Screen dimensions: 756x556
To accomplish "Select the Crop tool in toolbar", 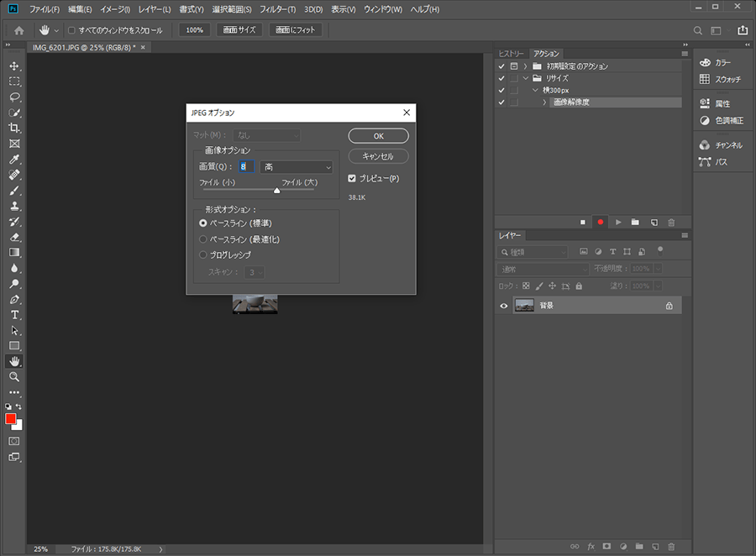I will point(14,128).
